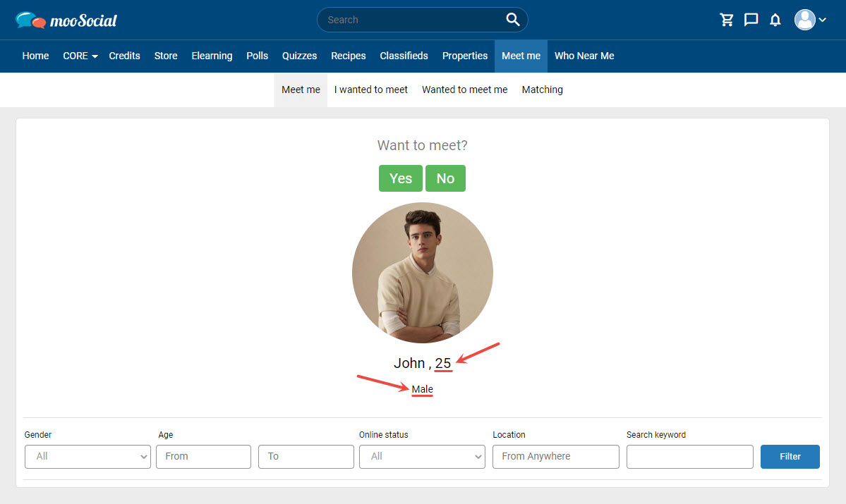
Task: Switch to the I wanted to meet tab
Action: (x=370, y=90)
